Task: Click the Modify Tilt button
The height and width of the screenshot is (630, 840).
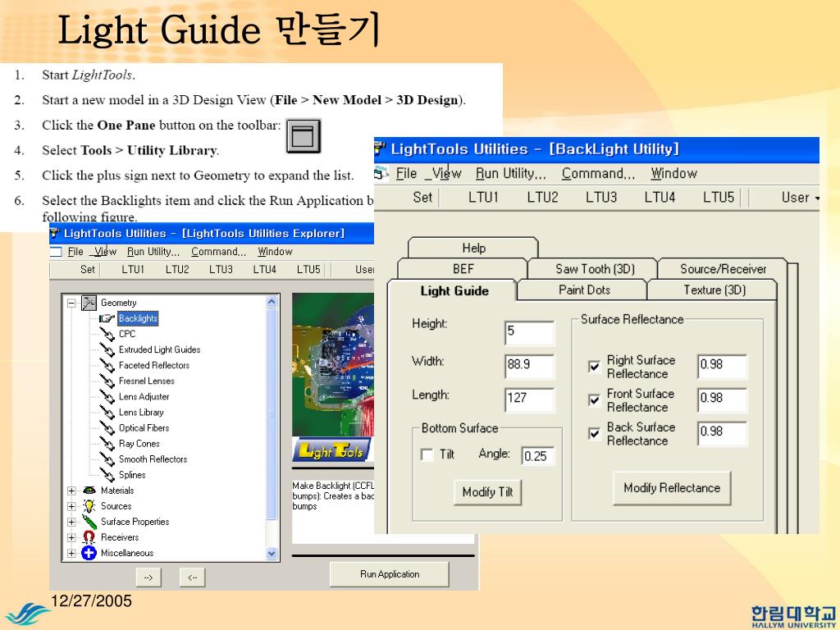Action: coord(487,492)
